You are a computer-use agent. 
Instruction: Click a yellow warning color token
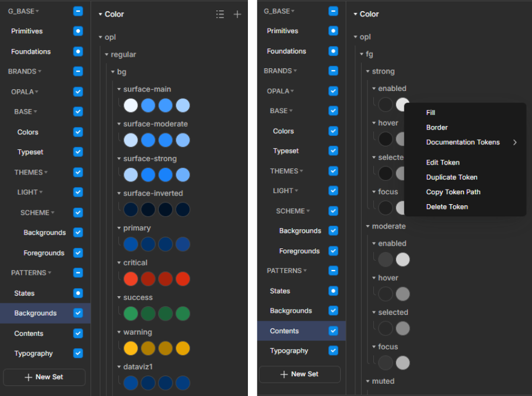(x=131, y=349)
